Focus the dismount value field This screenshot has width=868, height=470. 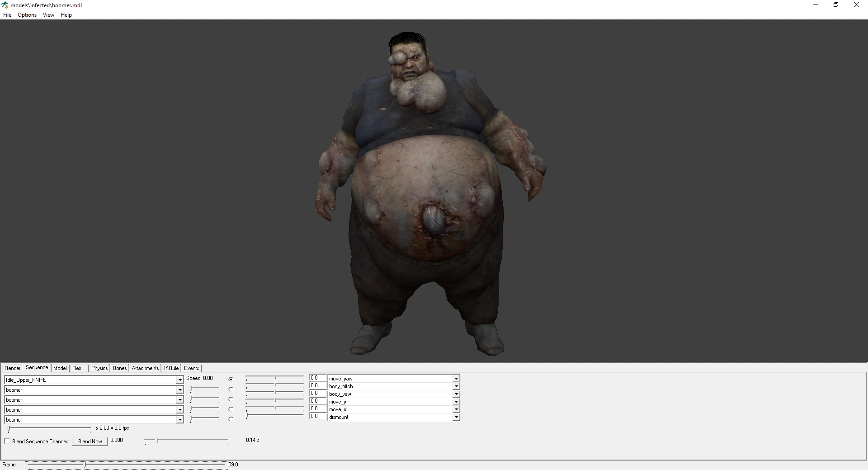pos(318,417)
